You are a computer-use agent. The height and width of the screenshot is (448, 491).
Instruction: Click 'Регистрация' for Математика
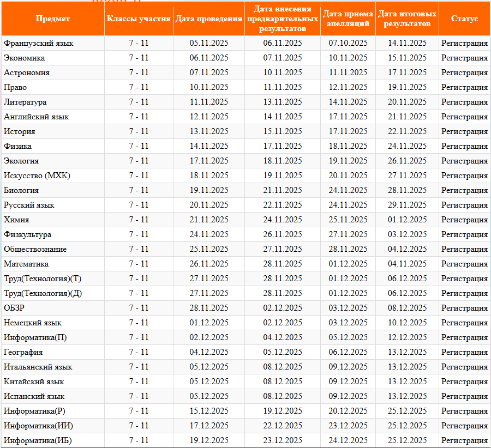464,264
